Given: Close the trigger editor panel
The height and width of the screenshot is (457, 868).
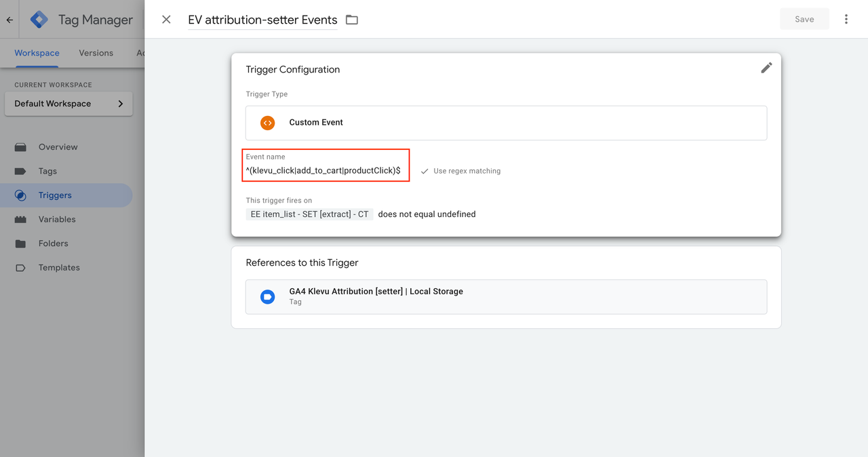Looking at the screenshot, I should click(x=166, y=20).
